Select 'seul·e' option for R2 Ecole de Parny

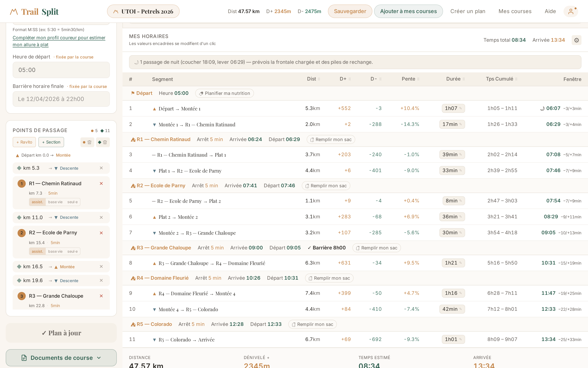click(x=72, y=251)
